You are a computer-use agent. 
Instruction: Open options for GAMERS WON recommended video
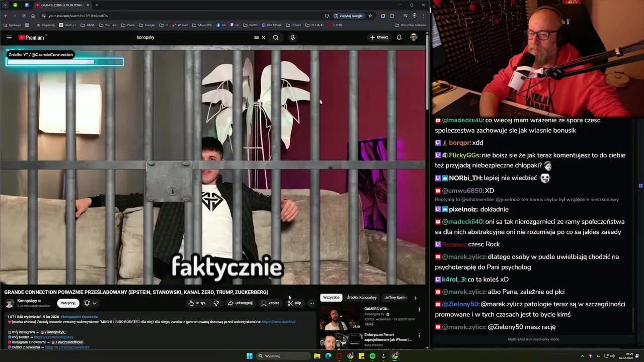(x=419, y=310)
